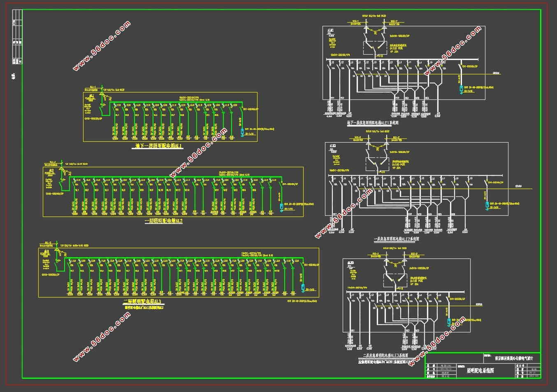Select the 地下一层照明配电箱AL1 diagram title
Image resolution: width=557 pixels, height=392 pixels.
coord(159,146)
